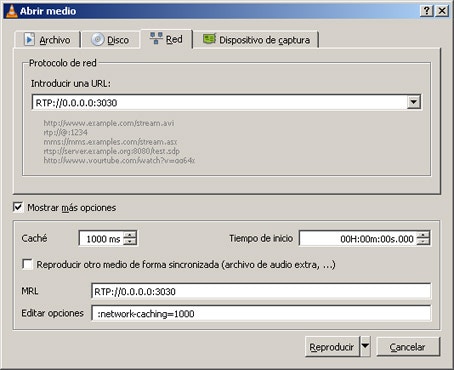Switch to the Disco tab
The width and height of the screenshot is (454, 370).
(x=111, y=40)
